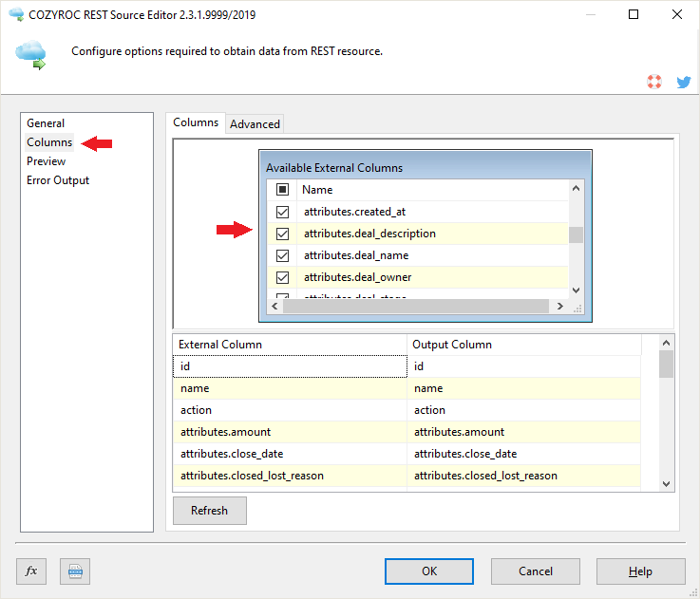Viewport: 700px width, 599px height.
Task: Select External Column attributes.closed_lost_reason cell
Action: tap(290, 476)
